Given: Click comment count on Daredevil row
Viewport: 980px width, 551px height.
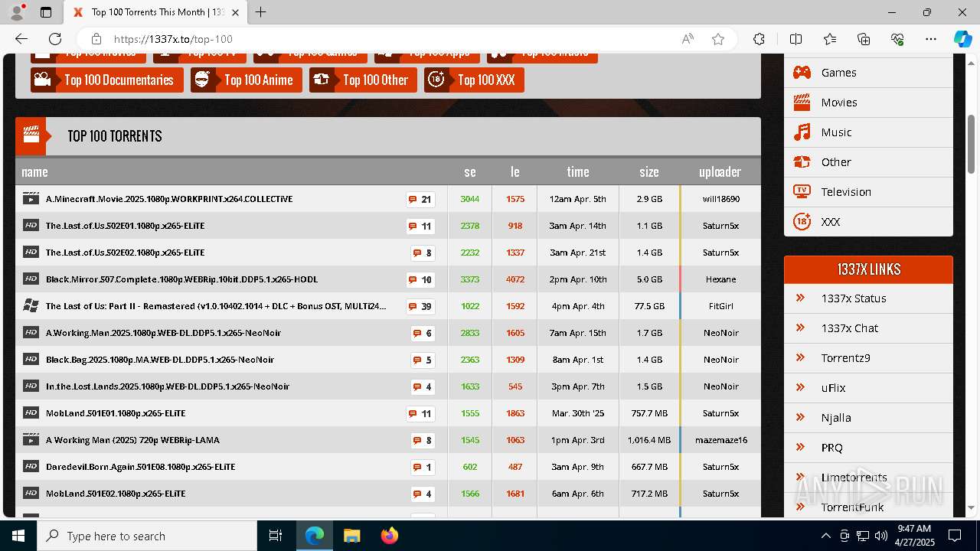Looking at the screenshot, I should click(x=423, y=467).
